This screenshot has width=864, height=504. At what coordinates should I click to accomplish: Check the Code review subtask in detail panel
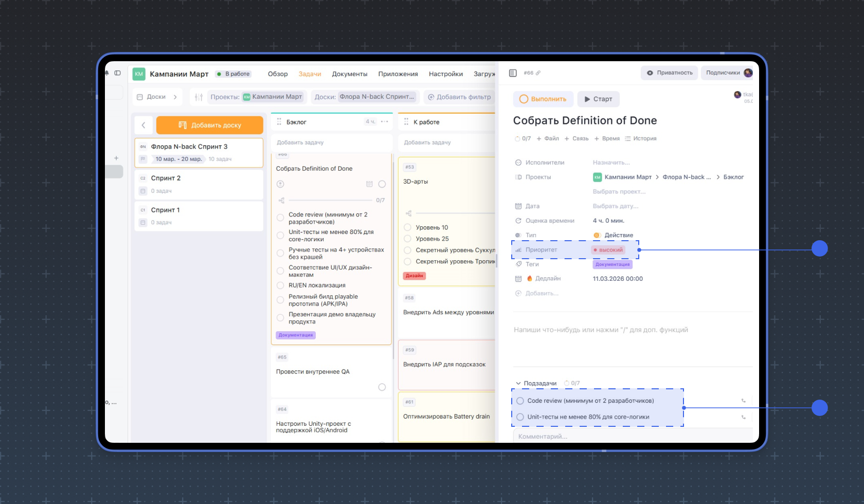tap(520, 401)
